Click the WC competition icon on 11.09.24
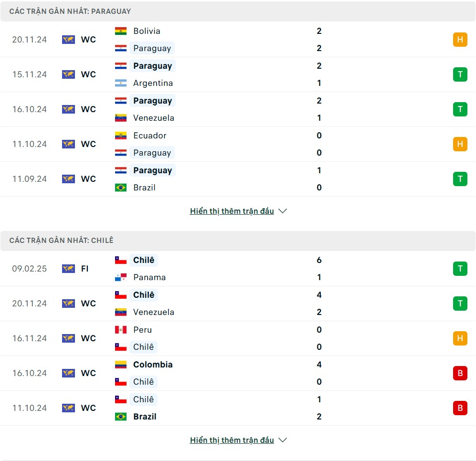The image size is (476, 461). point(68,179)
